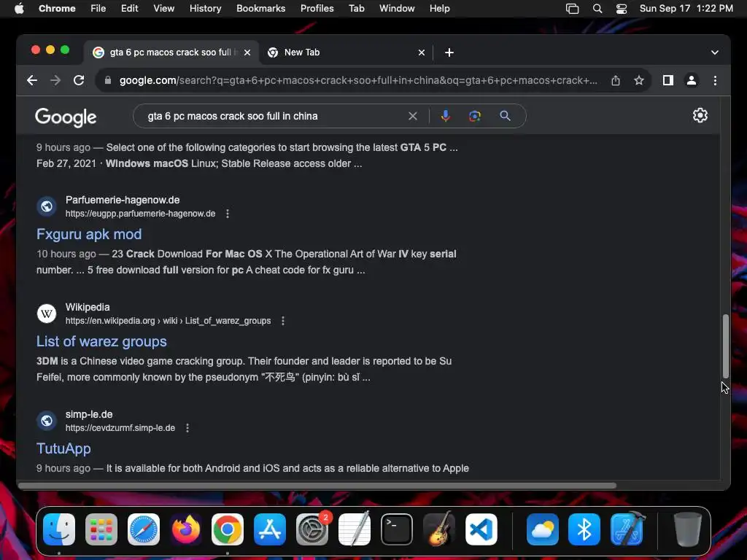This screenshot has width=747, height=560.
Task: Go to Google homepage via logo
Action: pyautogui.click(x=66, y=117)
